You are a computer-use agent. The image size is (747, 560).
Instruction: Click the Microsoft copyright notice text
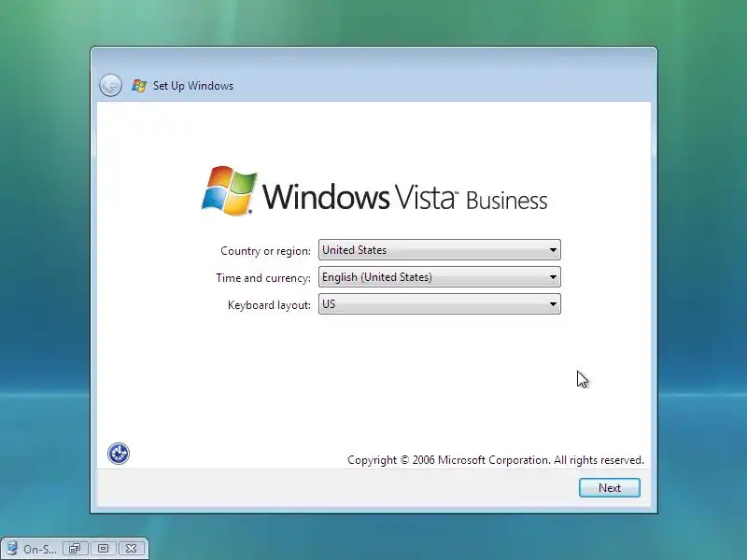496,460
